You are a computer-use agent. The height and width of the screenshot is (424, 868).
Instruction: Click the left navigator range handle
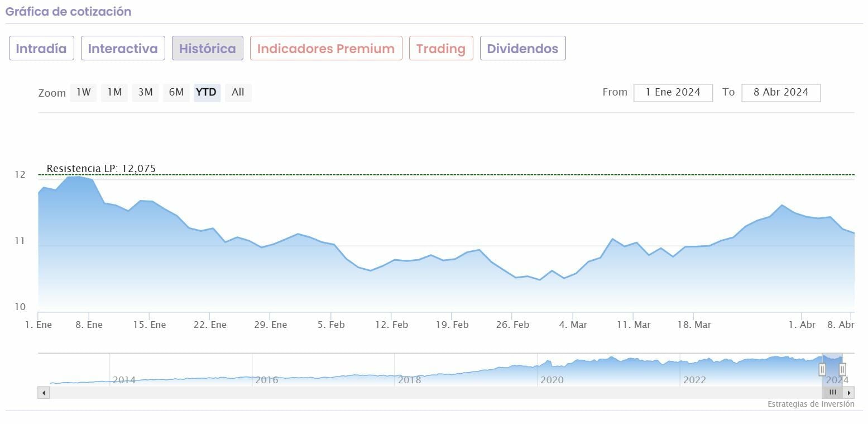[x=822, y=369]
